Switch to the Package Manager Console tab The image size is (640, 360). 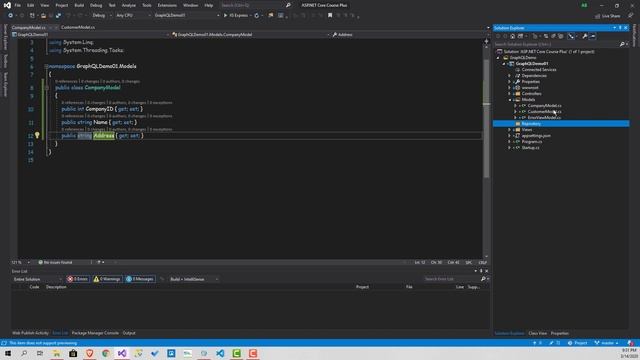pyautogui.click(x=95, y=333)
